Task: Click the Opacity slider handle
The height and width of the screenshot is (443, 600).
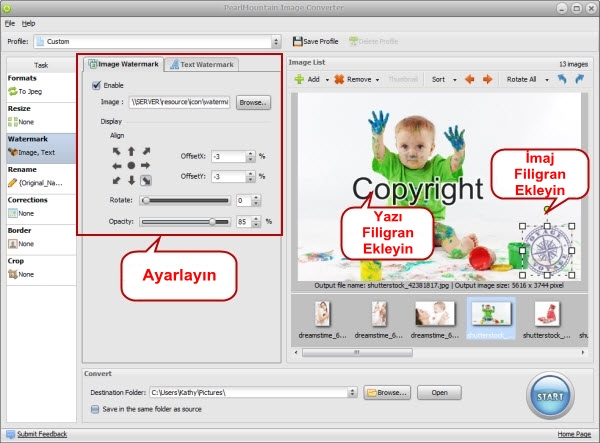Action: click(212, 221)
